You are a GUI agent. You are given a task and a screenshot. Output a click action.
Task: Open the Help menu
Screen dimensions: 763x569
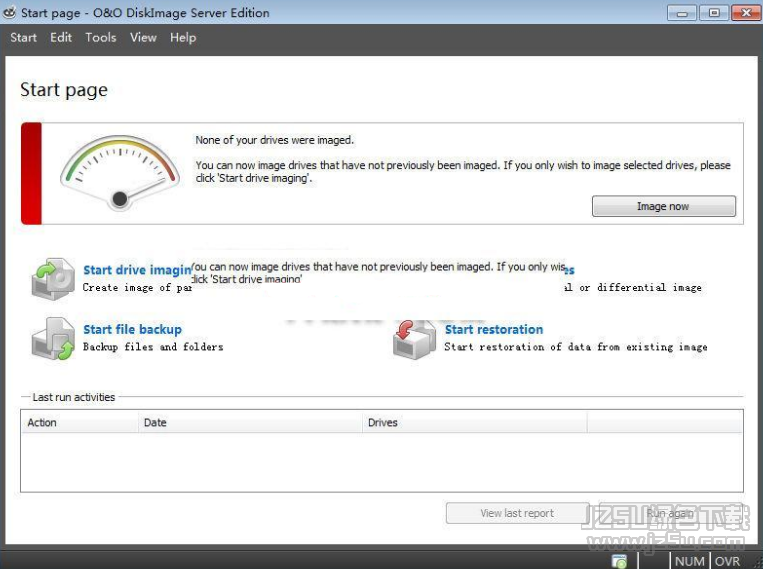(183, 37)
